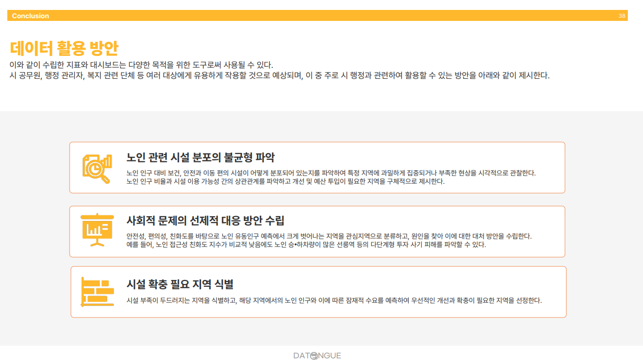
Task: Click sentence starting 노인 인구 대비 보건, 안전과
Action: (331, 172)
